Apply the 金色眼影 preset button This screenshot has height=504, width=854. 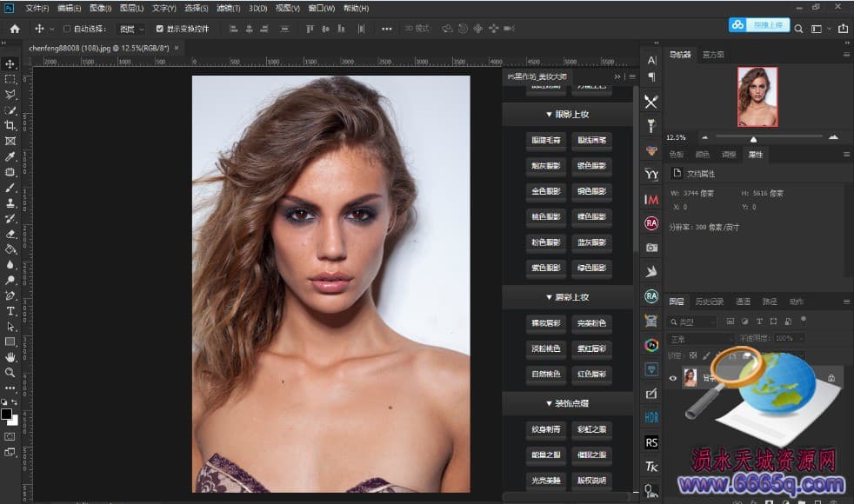click(546, 191)
